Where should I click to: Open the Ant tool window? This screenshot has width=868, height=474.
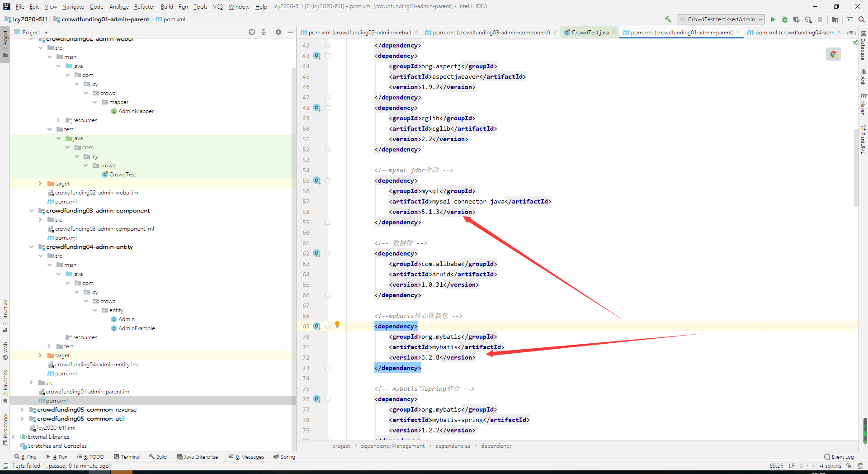point(863,76)
